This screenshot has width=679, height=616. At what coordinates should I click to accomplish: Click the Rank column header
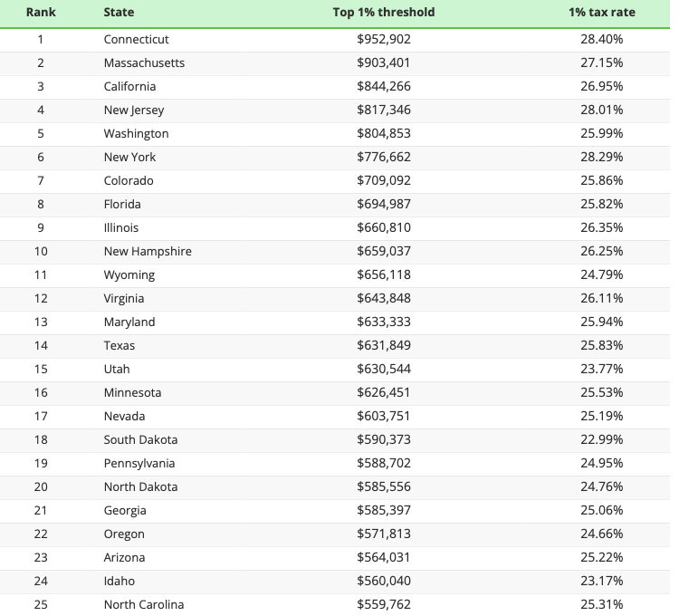41,13
